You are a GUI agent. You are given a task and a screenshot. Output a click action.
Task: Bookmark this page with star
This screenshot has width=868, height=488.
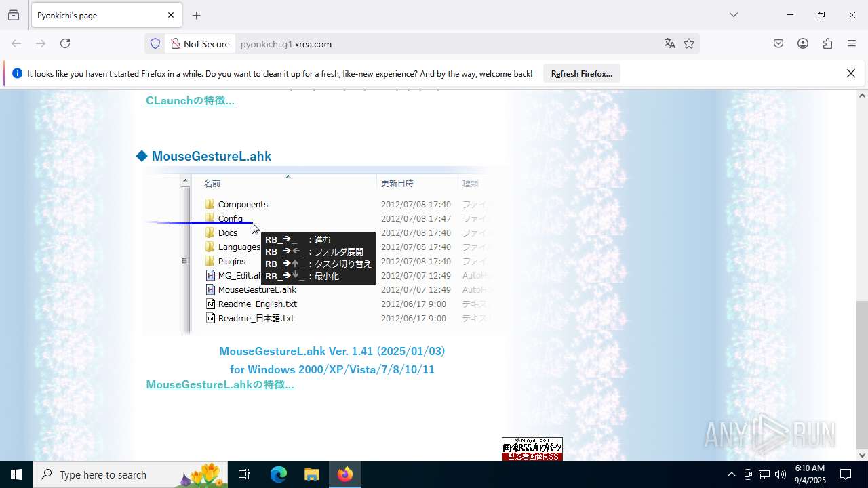click(x=689, y=43)
